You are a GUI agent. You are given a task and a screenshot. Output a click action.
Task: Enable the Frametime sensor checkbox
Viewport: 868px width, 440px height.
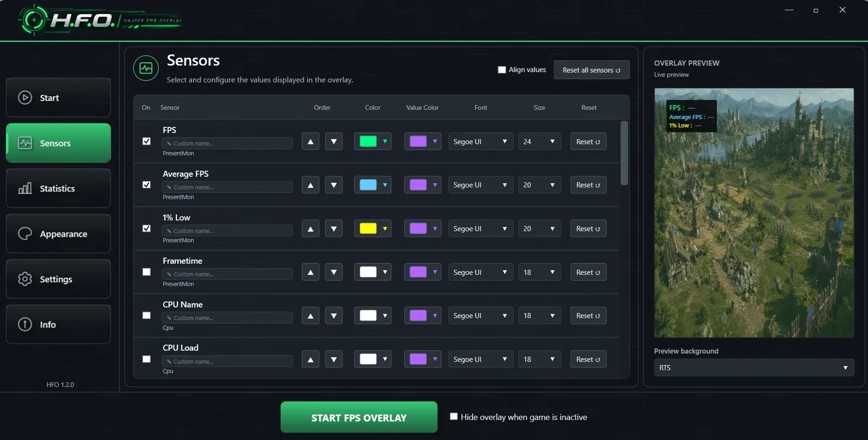coord(146,272)
